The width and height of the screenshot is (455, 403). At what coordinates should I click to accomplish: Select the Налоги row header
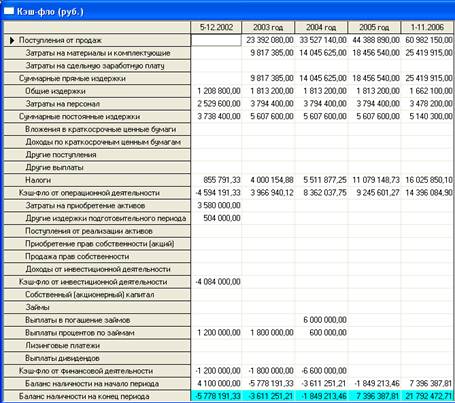tap(97, 180)
